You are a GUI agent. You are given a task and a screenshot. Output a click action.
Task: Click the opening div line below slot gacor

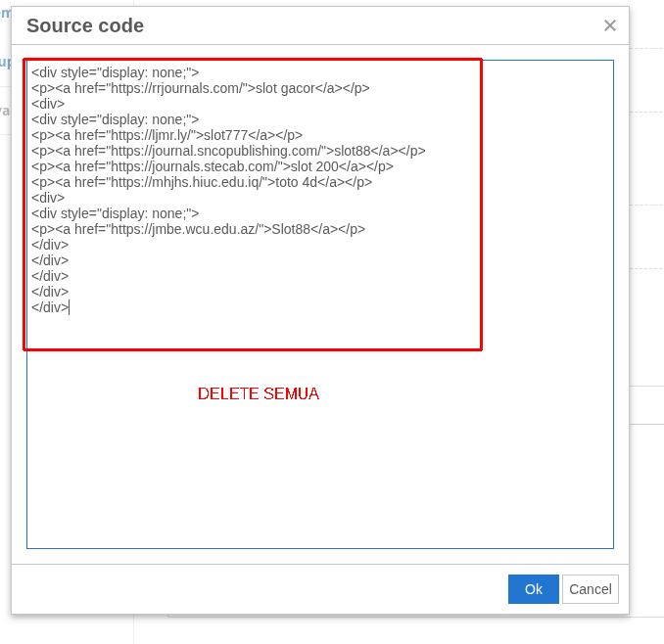[x=48, y=104]
